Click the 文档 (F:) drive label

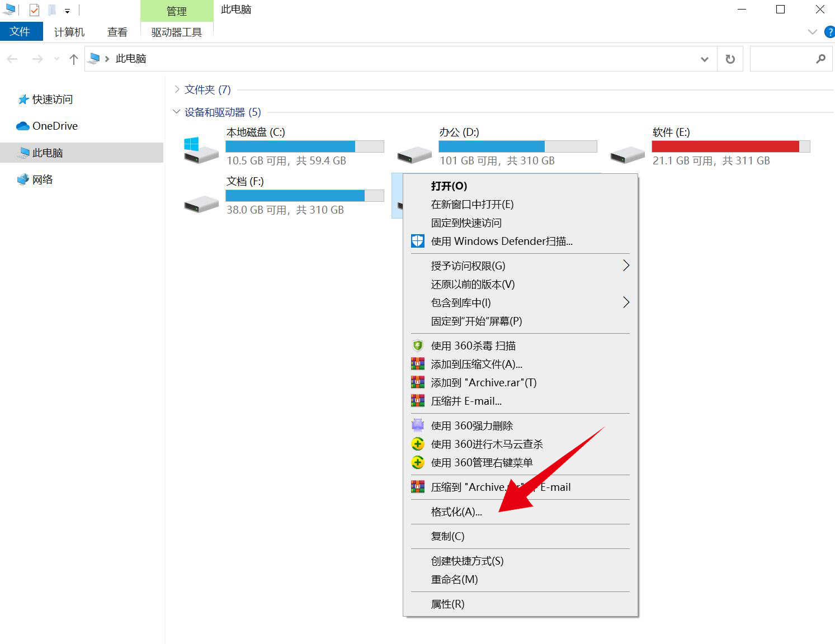(x=245, y=181)
